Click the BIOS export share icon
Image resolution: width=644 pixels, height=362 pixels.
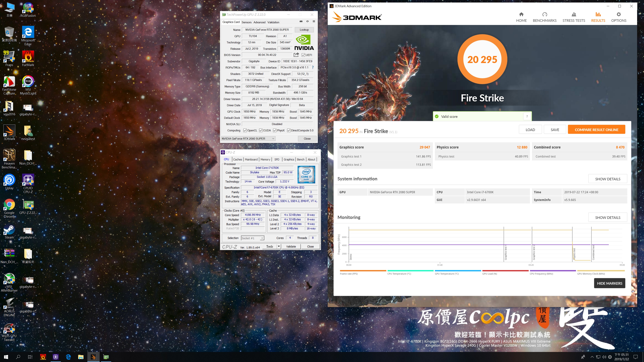tap(296, 55)
